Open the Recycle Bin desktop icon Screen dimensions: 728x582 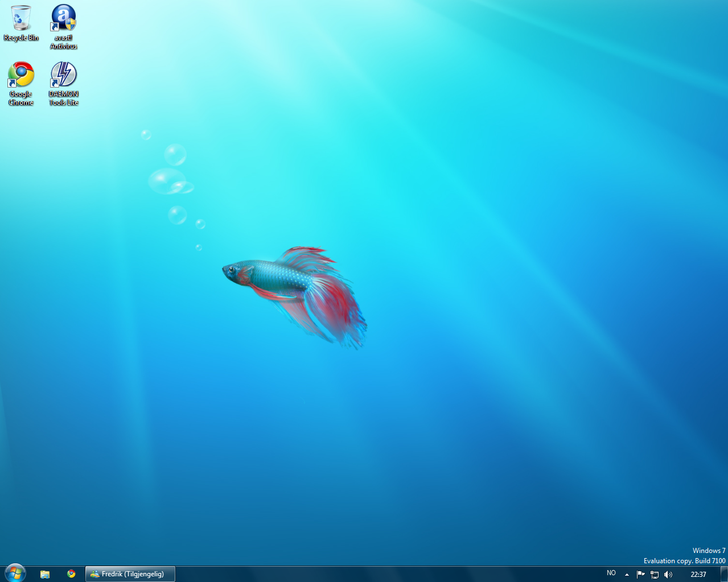(x=21, y=23)
